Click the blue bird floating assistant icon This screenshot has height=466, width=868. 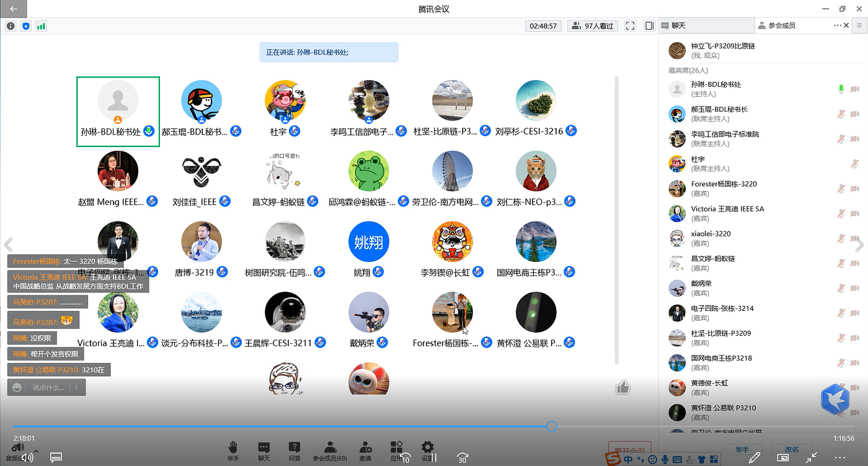[835, 399]
